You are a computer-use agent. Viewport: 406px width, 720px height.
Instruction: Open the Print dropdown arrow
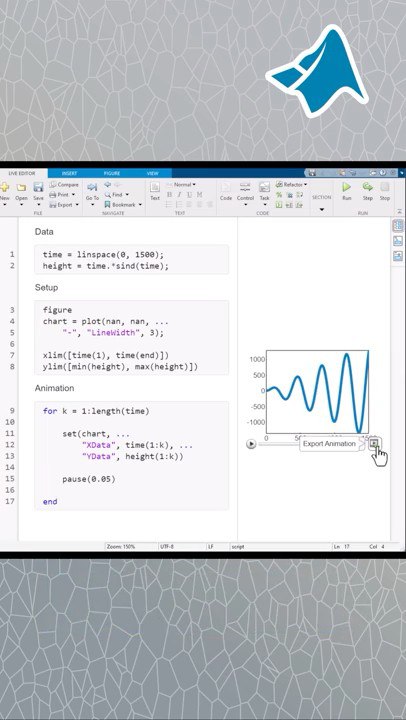point(72,195)
